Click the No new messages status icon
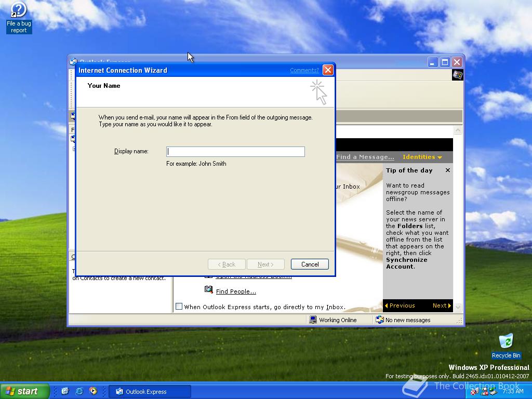The width and height of the screenshot is (532, 399). tap(380, 320)
